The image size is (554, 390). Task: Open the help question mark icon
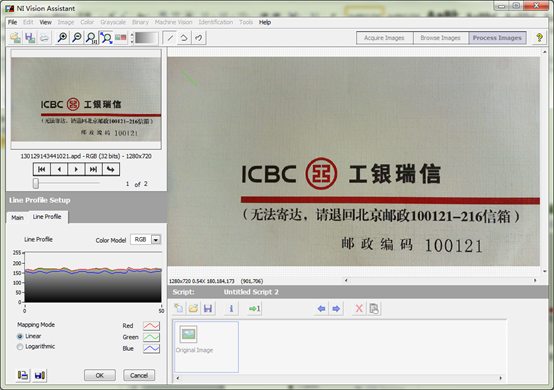coord(539,37)
